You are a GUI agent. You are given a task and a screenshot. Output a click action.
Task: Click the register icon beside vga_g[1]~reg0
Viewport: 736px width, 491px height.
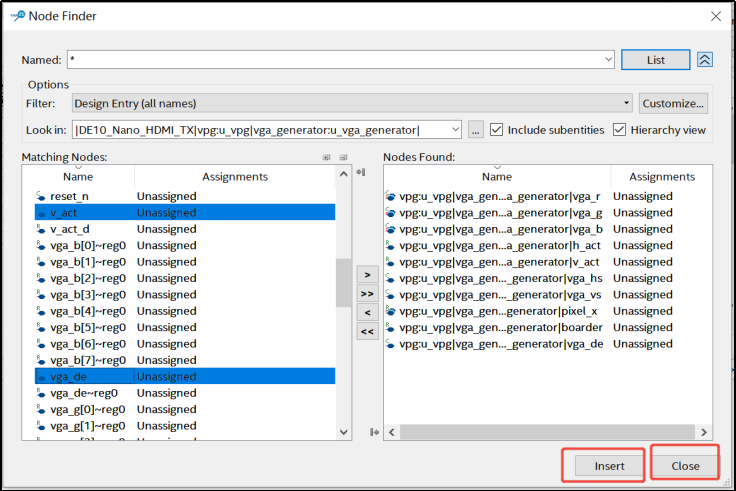click(x=41, y=426)
